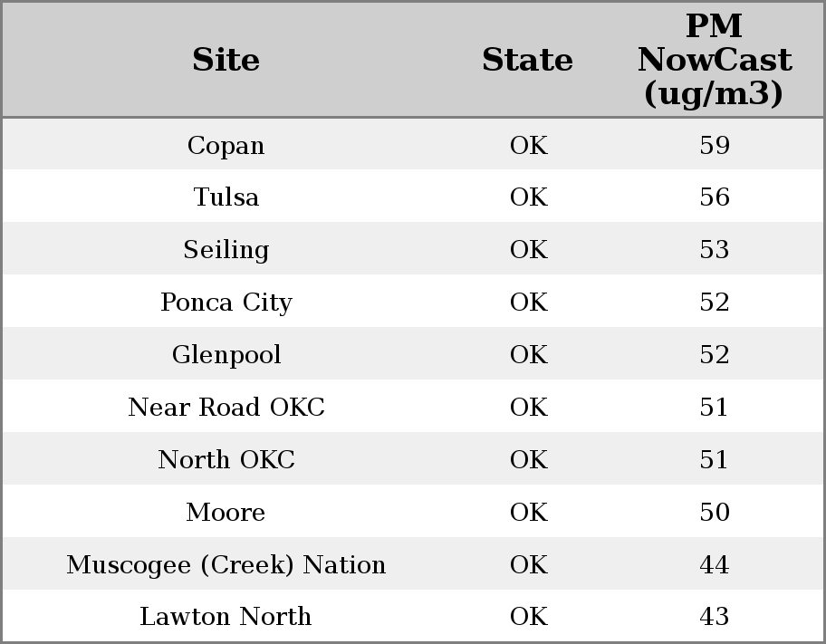Click the North OKC site name
The height and width of the screenshot is (644, 826).
click(226, 460)
